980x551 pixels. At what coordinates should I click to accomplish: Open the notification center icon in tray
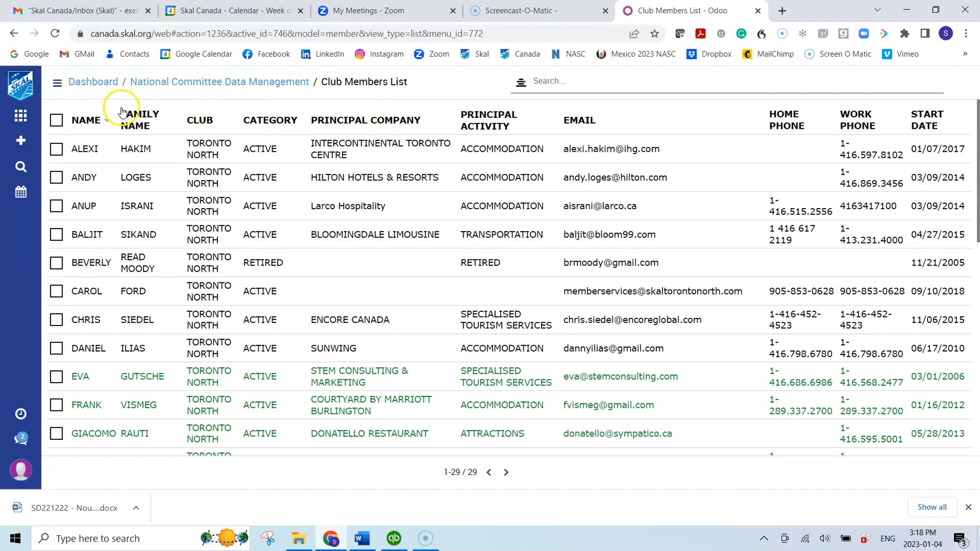[960, 539]
